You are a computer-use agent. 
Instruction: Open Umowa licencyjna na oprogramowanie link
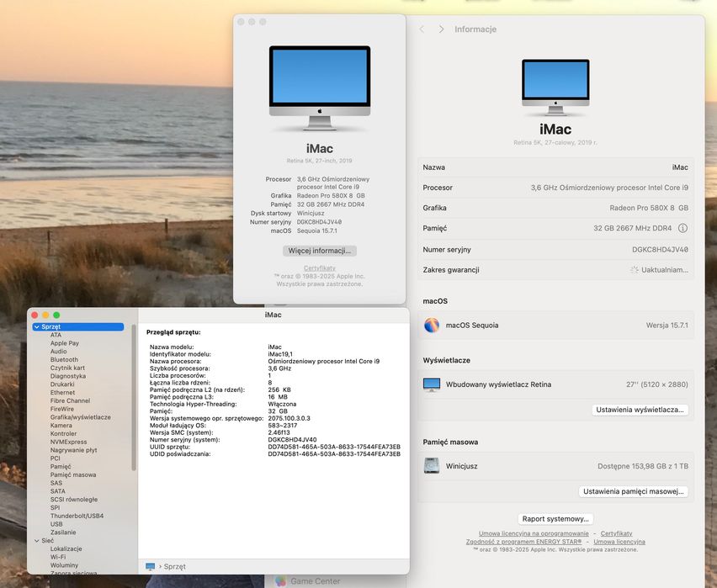[x=534, y=533]
